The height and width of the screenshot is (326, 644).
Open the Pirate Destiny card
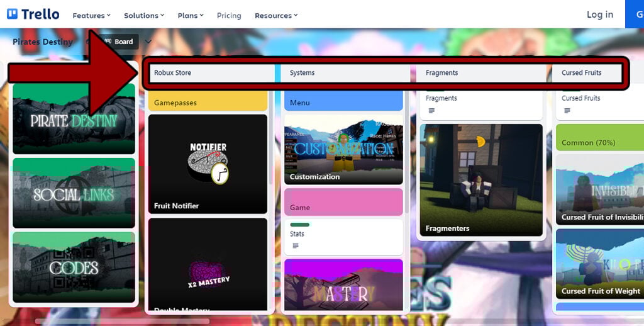point(74,118)
